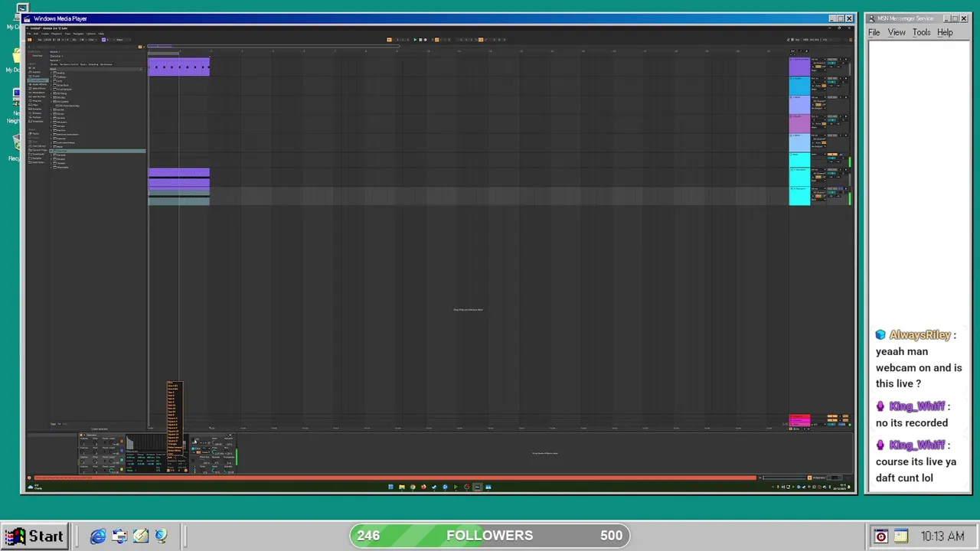Viewport: 980px width, 551px height.
Task: Select the purple first track header
Action: pos(800,67)
